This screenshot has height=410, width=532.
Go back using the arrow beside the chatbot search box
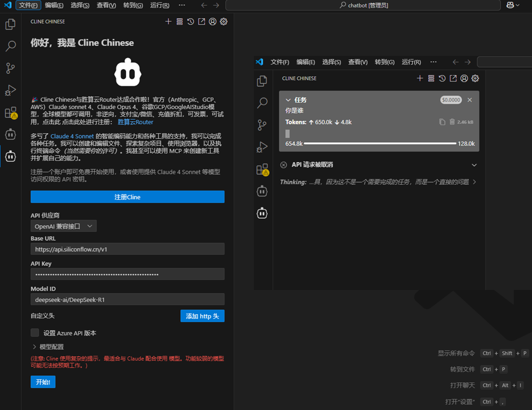[204, 5]
